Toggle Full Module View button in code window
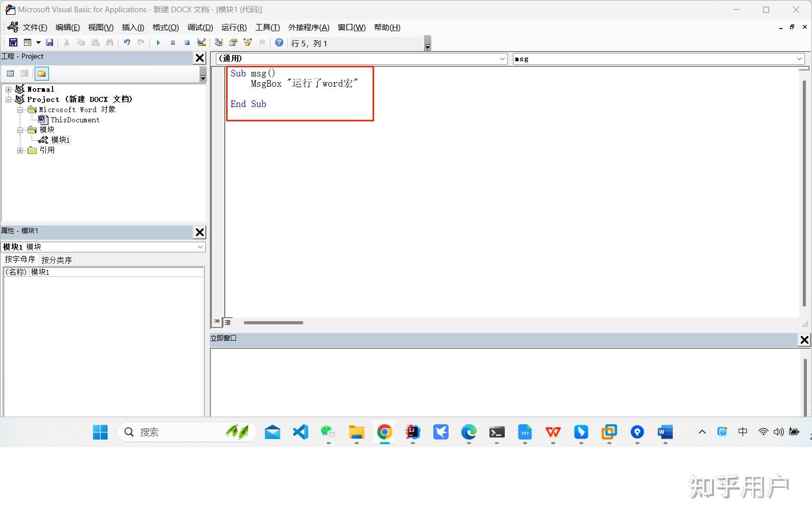This screenshot has width=812, height=515. click(x=228, y=322)
